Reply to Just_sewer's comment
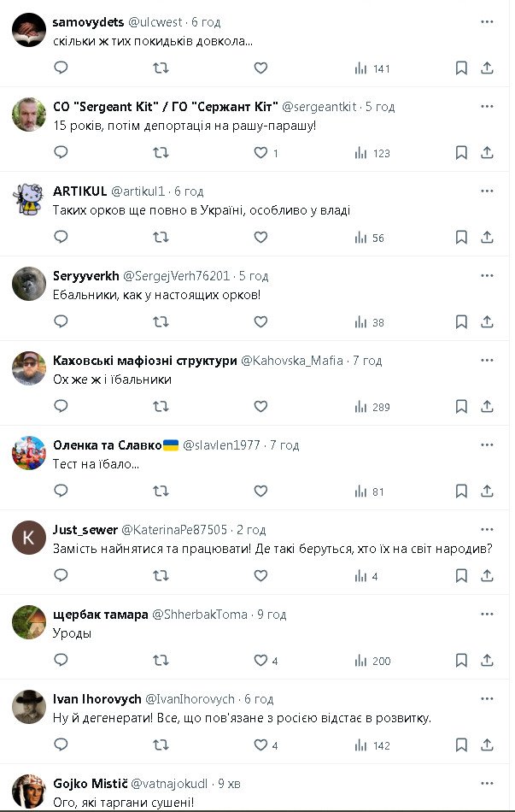This screenshot has height=812, width=515. [61, 576]
